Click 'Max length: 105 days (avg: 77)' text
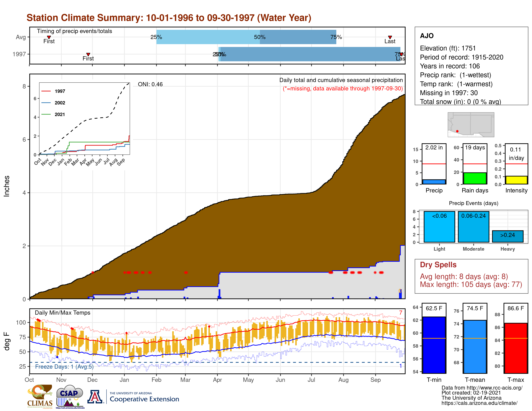532x411 pixels. pos(471,284)
